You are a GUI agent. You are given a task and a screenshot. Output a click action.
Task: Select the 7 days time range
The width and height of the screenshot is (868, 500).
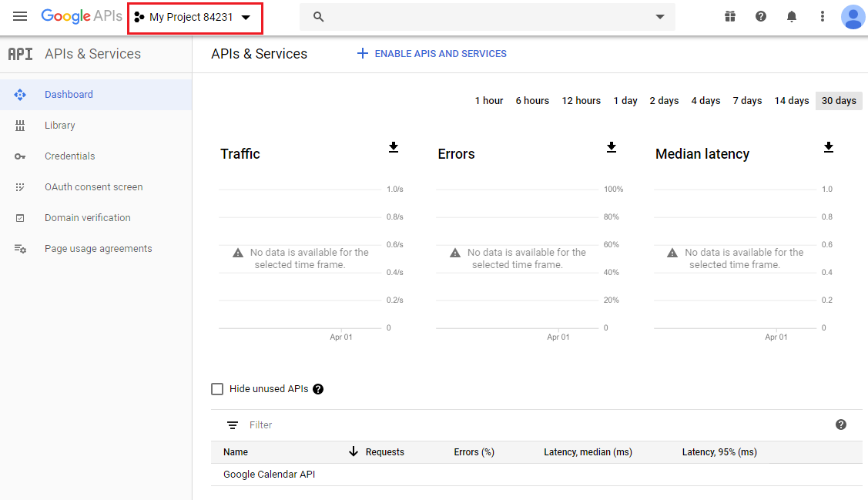[x=747, y=101]
